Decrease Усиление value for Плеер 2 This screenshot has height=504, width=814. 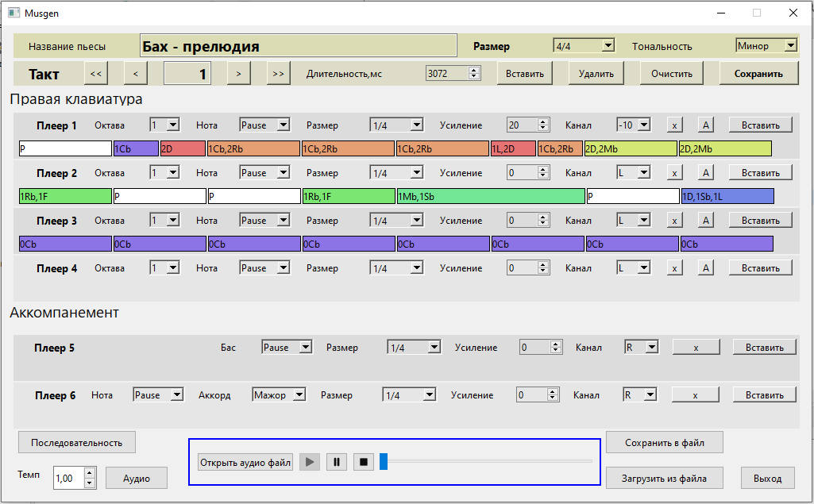coord(542,176)
